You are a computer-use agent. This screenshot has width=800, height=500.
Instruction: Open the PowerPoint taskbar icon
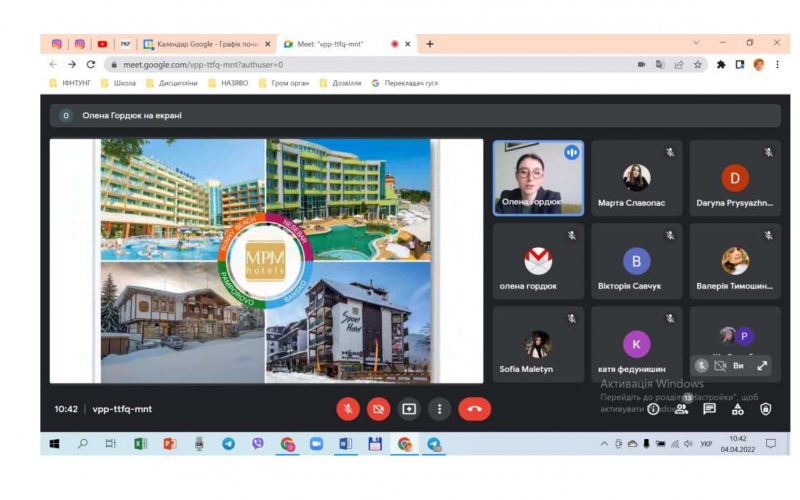coord(170,444)
